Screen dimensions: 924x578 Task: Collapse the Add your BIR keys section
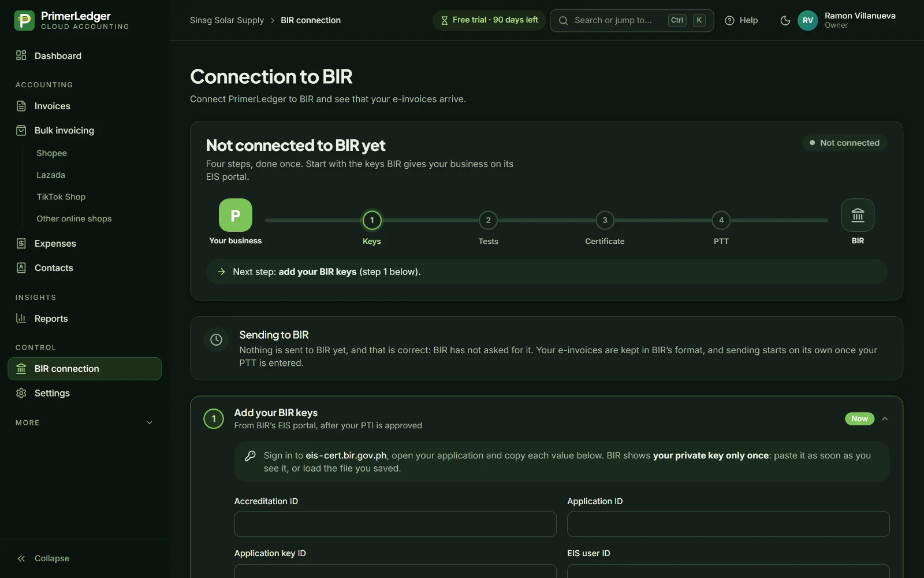coord(885,419)
